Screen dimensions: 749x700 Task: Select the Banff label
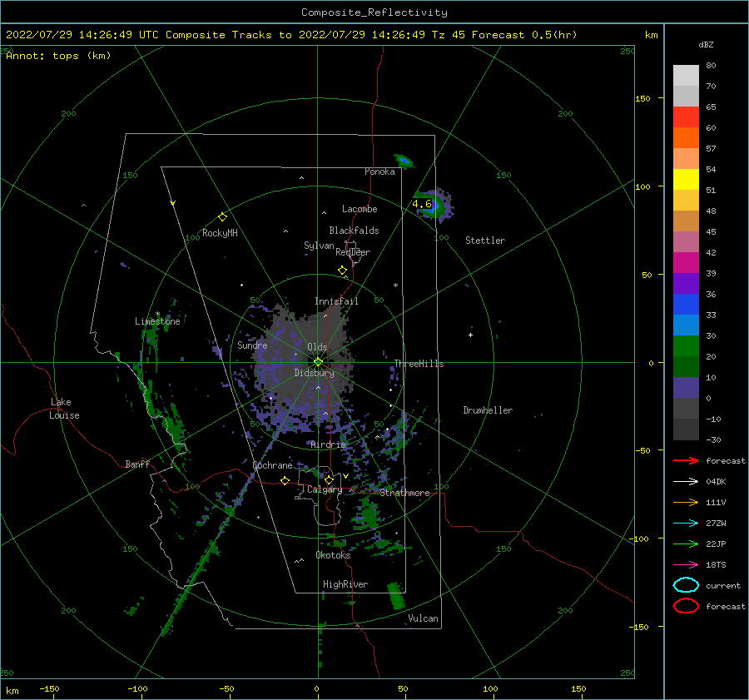[137, 464]
